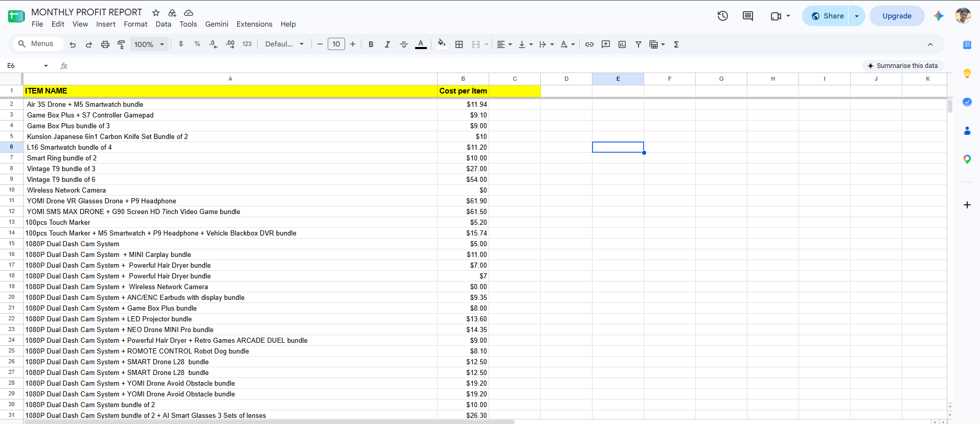Open the text colour picker
The width and height of the screenshot is (980, 424).
point(421,44)
